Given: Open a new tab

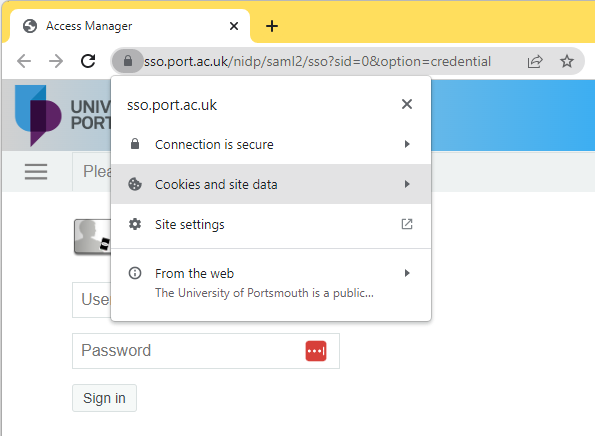Looking at the screenshot, I should pos(272,26).
